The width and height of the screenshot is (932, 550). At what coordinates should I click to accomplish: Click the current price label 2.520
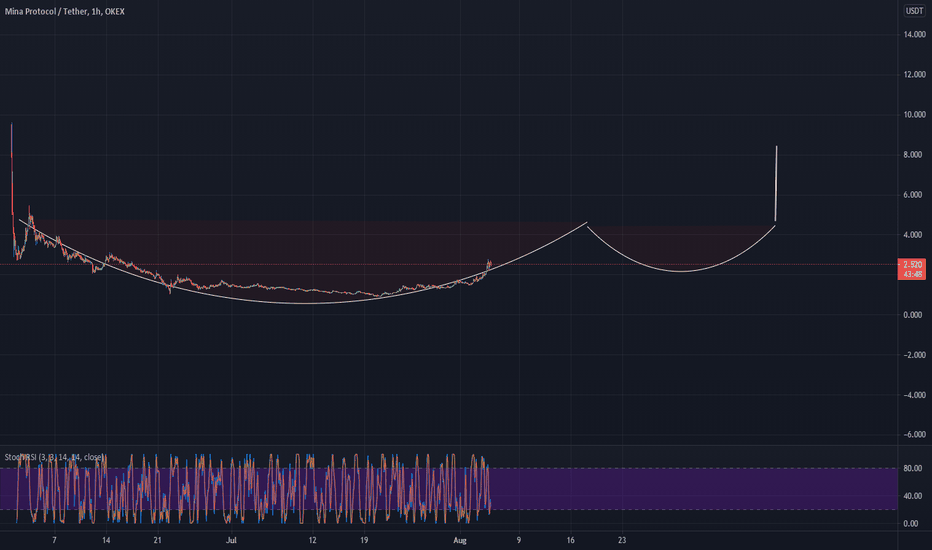coord(912,265)
